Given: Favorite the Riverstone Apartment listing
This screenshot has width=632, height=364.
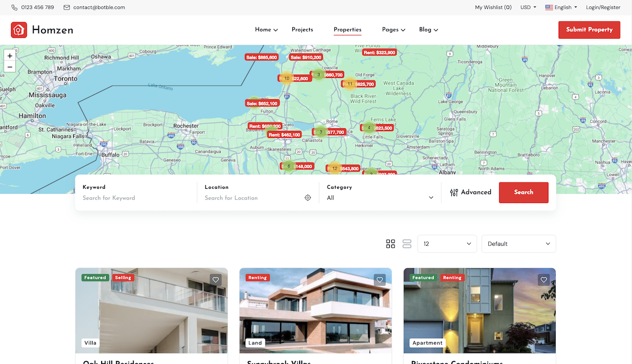Looking at the screenshot, I should click(544, 280).
